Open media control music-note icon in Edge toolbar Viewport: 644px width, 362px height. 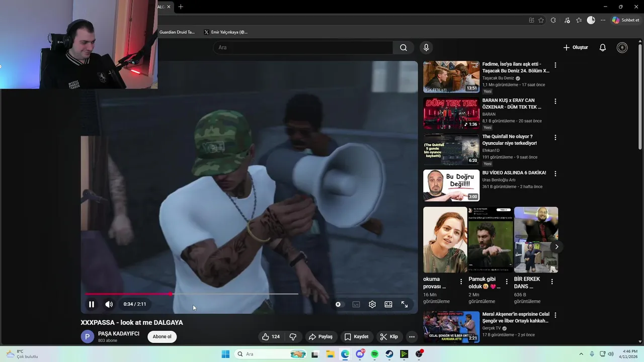[567, 20]
